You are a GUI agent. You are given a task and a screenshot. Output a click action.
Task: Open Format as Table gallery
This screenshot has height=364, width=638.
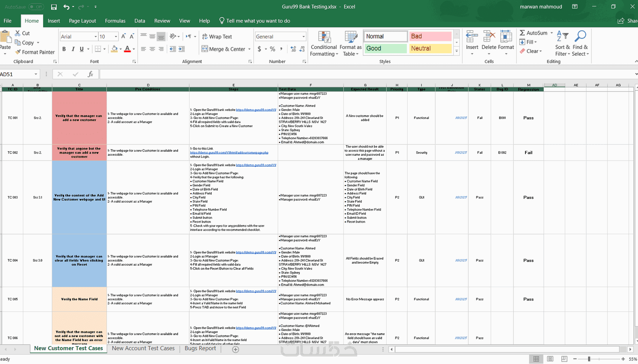click(x=351, y=44)
